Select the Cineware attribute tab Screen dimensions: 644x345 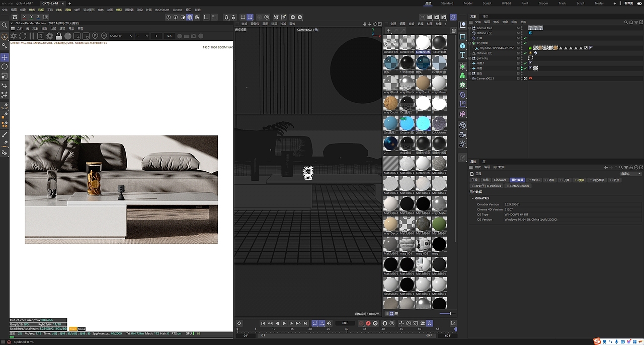500,180
